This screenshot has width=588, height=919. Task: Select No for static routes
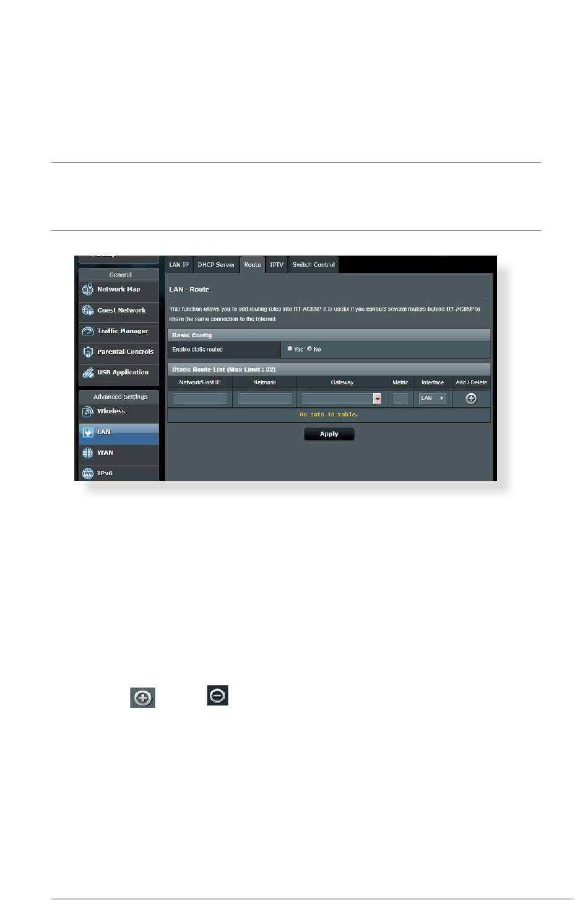point(309,349)
